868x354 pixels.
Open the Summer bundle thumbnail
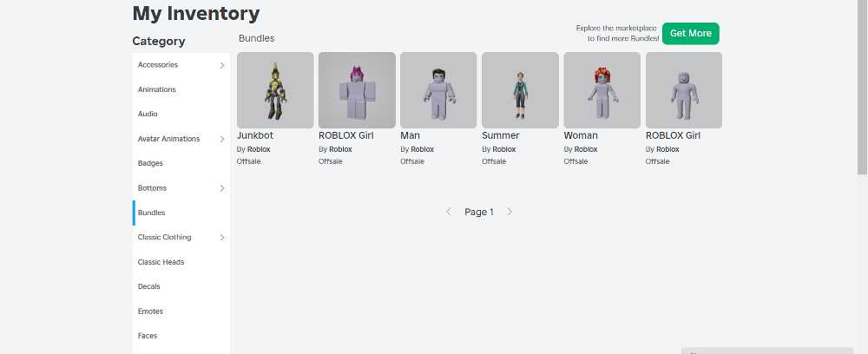pyautogui.click(x=520, y=90)
